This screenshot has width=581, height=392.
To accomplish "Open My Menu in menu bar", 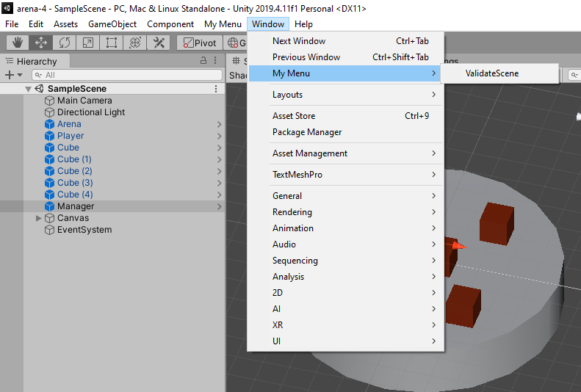I will [223, 24].
